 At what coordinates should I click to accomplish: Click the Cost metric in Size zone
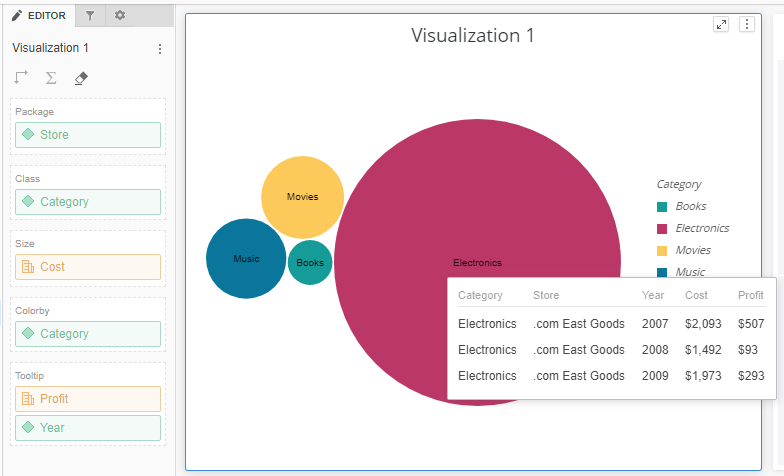coord(88,267)
